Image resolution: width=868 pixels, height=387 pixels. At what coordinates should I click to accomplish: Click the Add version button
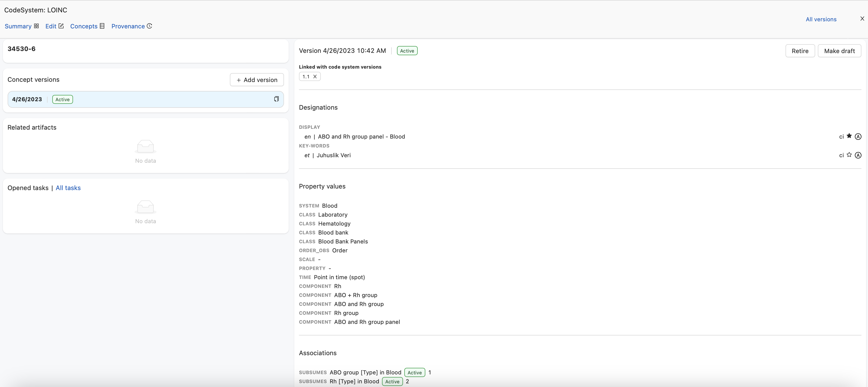[x=257, y=80]
